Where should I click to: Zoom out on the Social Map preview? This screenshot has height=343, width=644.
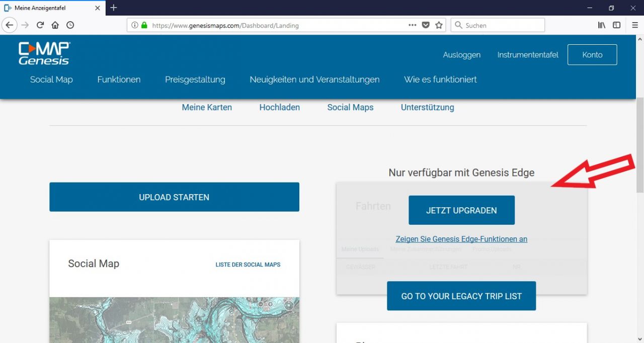261,304
